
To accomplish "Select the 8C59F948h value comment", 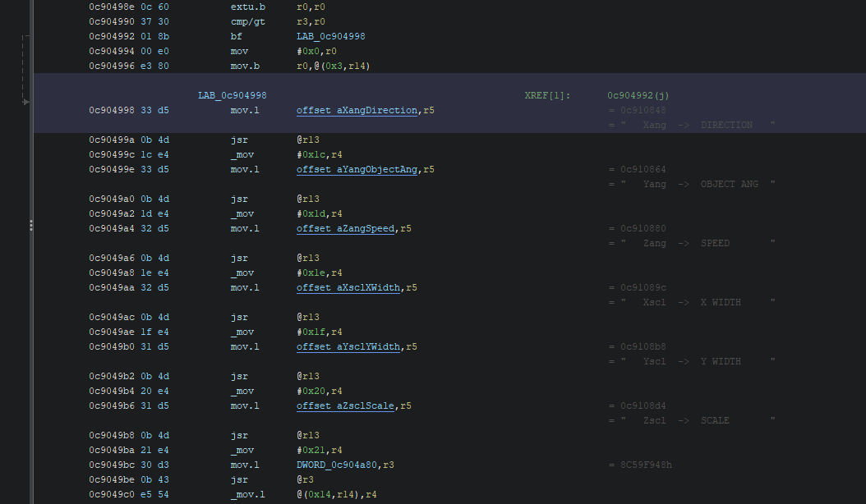I will pyautogui.click(x=640, y=465).
